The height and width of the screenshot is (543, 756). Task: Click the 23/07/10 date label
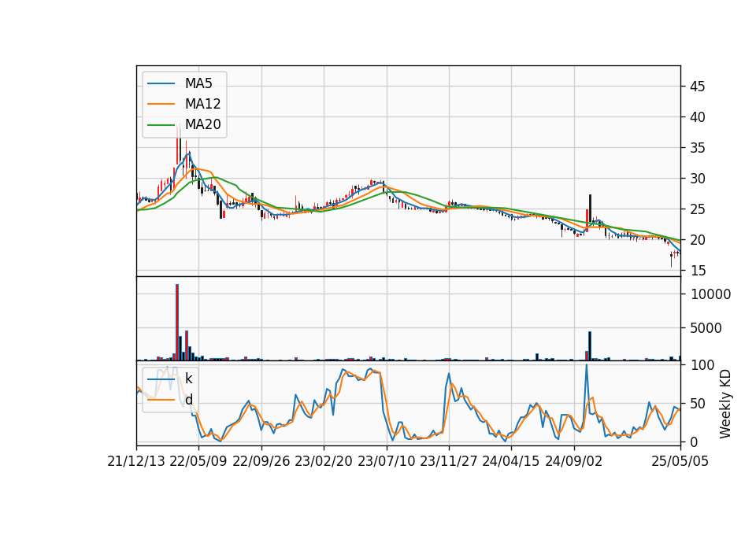386,461
